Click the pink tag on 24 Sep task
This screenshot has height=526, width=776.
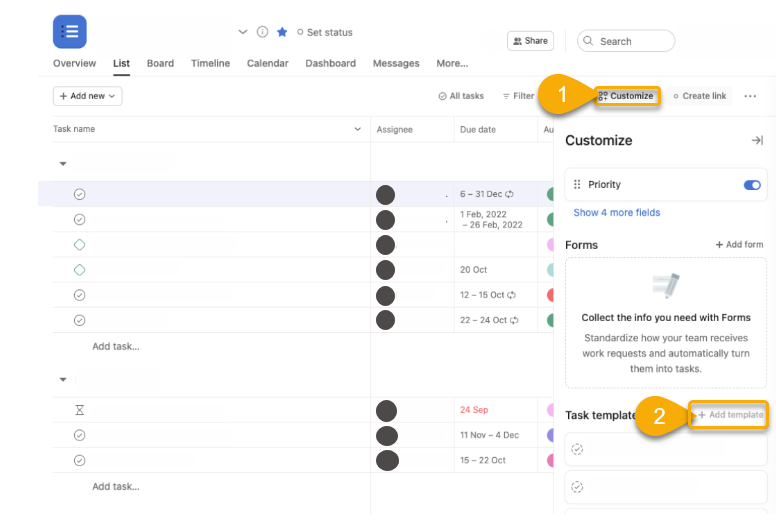click(549, 410)
